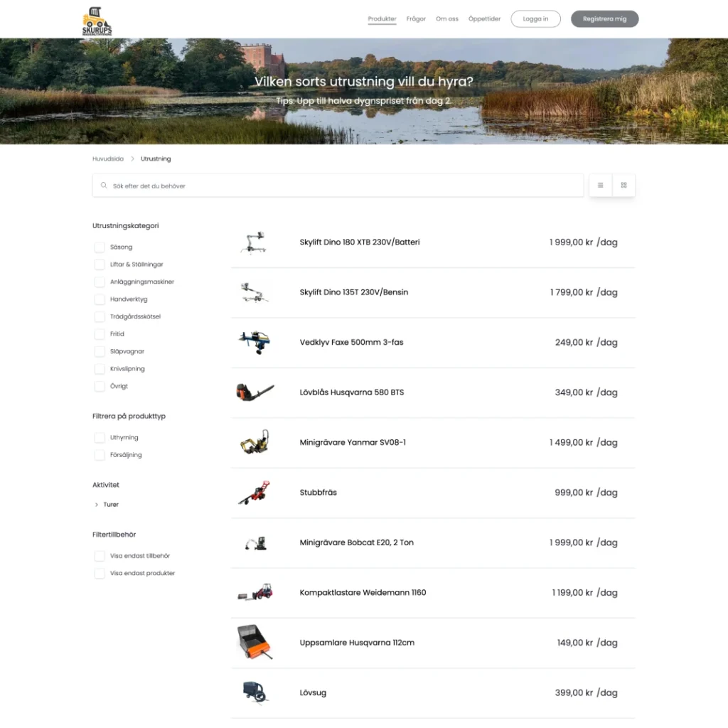Screen dimensions: 728x728
Task: Follow the Huvudsida breadcrumb link
Action: (108, 159)
